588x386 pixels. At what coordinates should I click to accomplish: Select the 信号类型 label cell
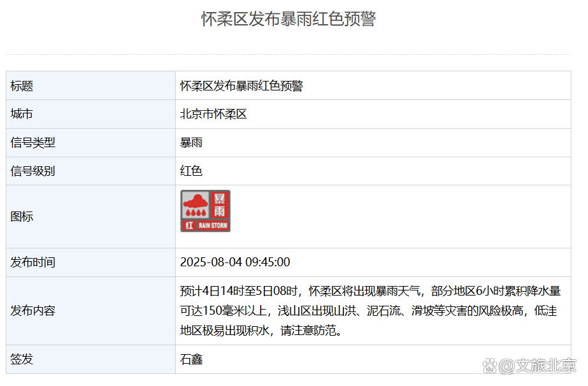tap(33, 143)
